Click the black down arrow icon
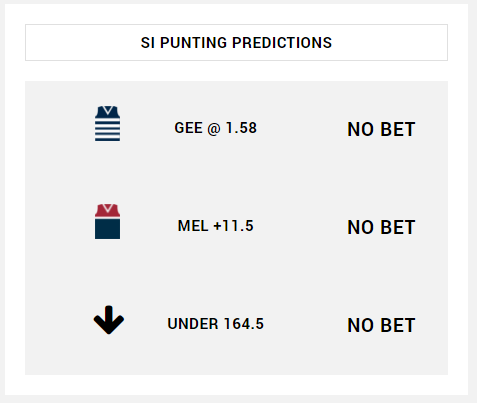Image resolution: width=477 pixels, height=403 pixels. tap(109, 320)
